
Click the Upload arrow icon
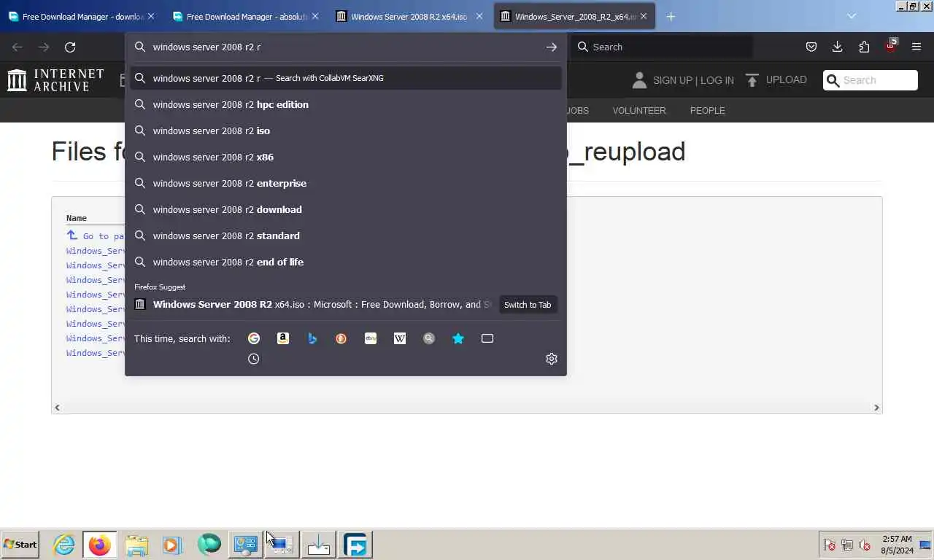752,79
